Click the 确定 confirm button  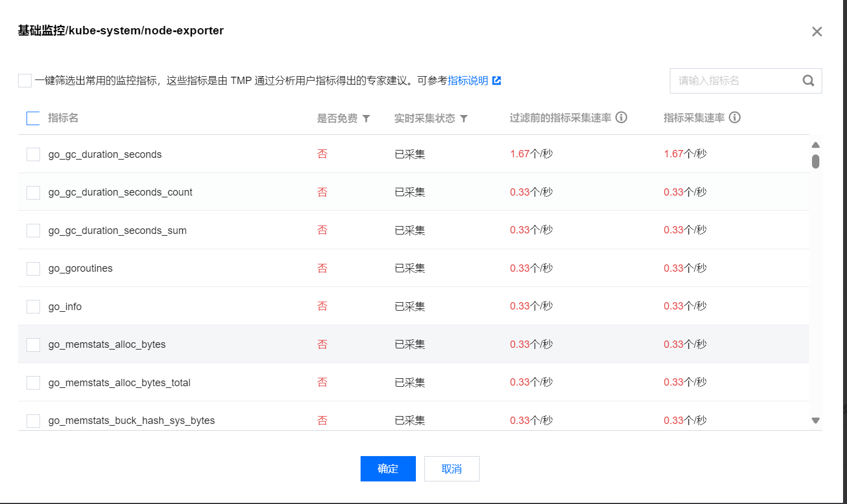388,468
